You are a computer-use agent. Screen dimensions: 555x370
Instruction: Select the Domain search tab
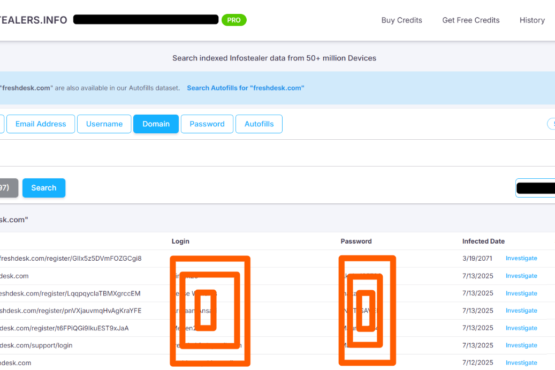pyautogui.click(x=156, y=124)
